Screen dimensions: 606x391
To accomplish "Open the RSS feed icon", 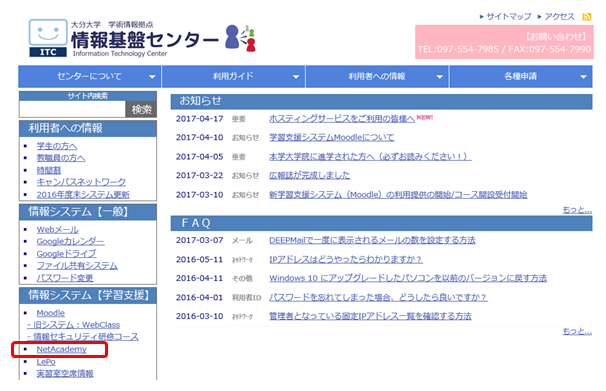I will (x=587, y=17).
